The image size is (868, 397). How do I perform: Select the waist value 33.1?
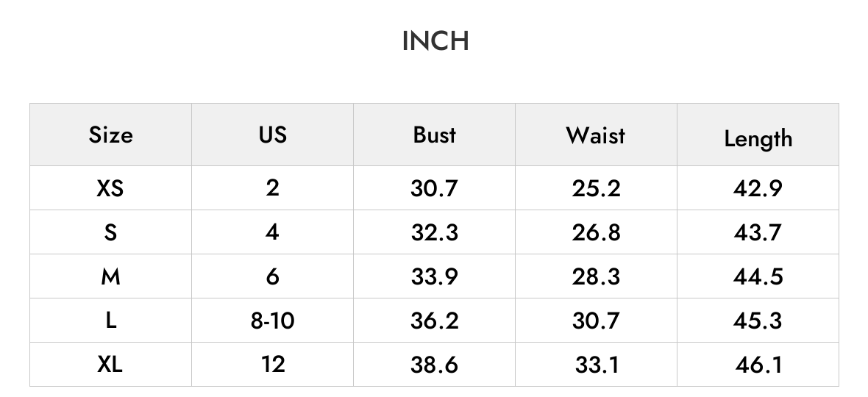tap(596, 365)
